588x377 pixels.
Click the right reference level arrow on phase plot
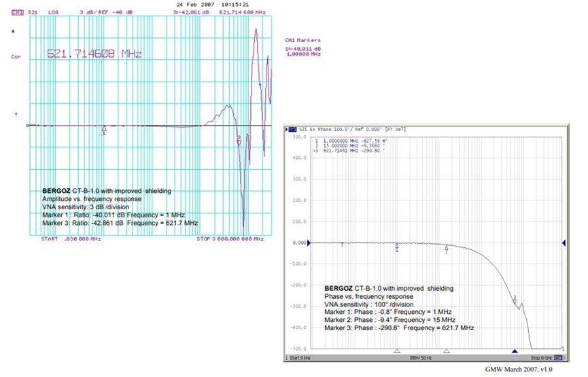[x=563, y=243]
